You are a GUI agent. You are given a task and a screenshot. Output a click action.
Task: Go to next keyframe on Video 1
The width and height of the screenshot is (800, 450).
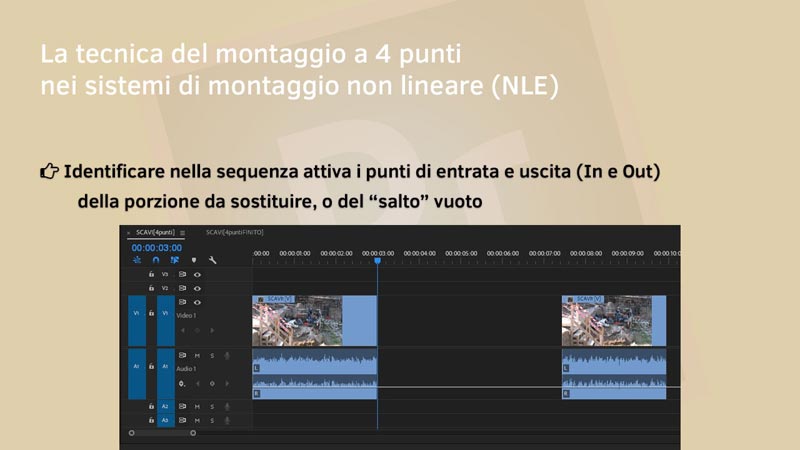(212, 331)
